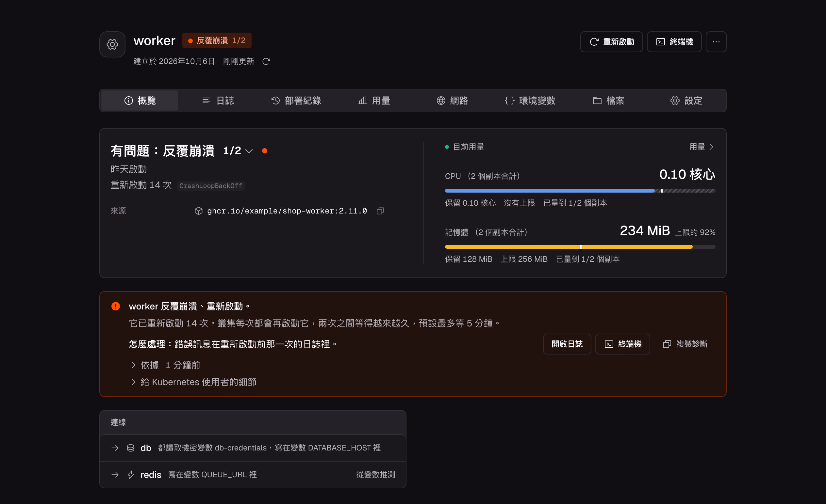Click the CPU usage progress bar
826x504 pixels.
(x=580, y=191)
